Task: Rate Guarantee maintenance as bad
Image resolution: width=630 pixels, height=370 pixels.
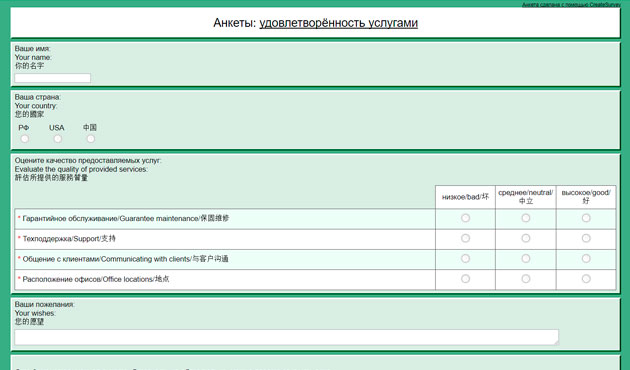Action: tap(465, 218)
